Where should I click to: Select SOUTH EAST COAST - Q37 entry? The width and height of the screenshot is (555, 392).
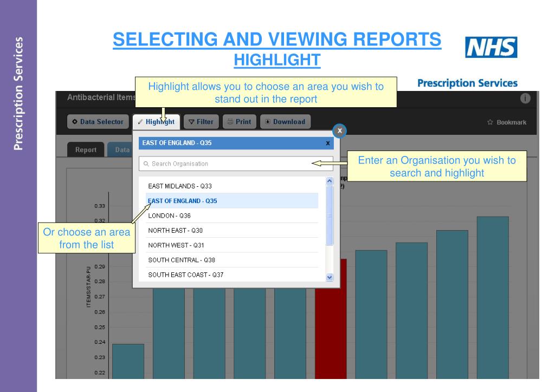(232, 275)
